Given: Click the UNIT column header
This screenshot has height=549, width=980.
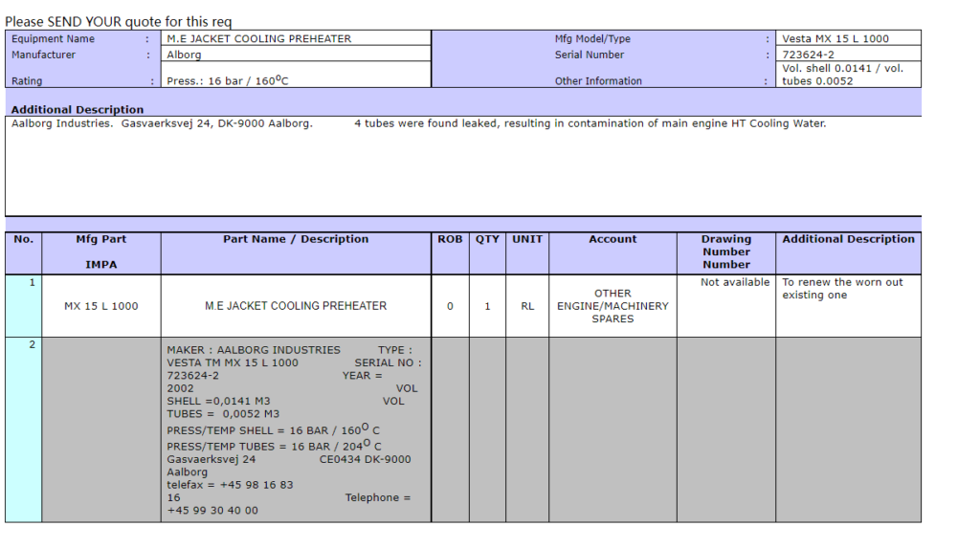Looking at the screenshot, I should tap(527, 239).
